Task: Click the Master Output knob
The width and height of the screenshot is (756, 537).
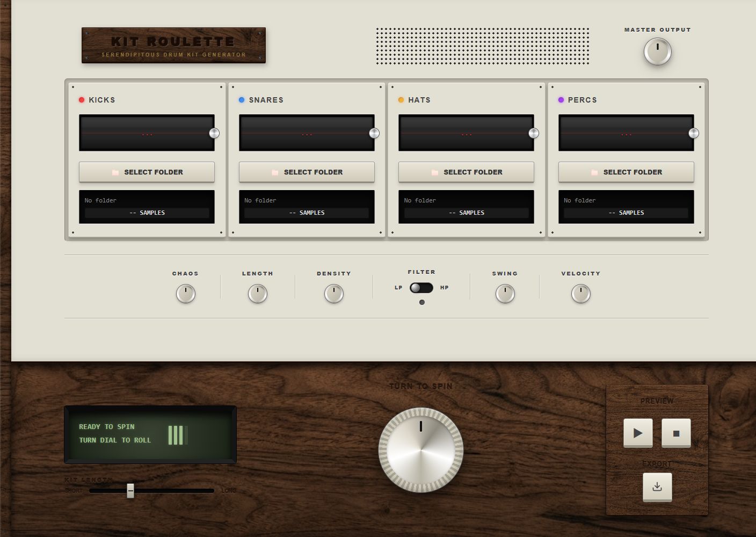Action: [x=657, y=52]
